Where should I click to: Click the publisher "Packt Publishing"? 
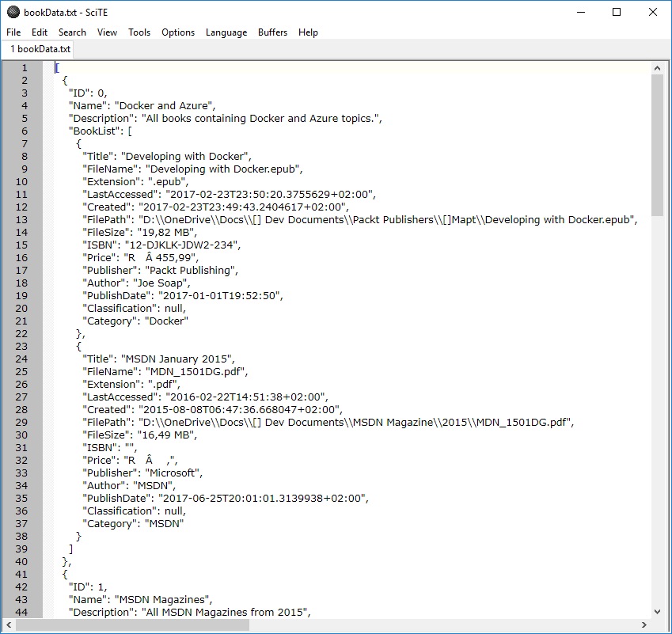click(190, 271)
